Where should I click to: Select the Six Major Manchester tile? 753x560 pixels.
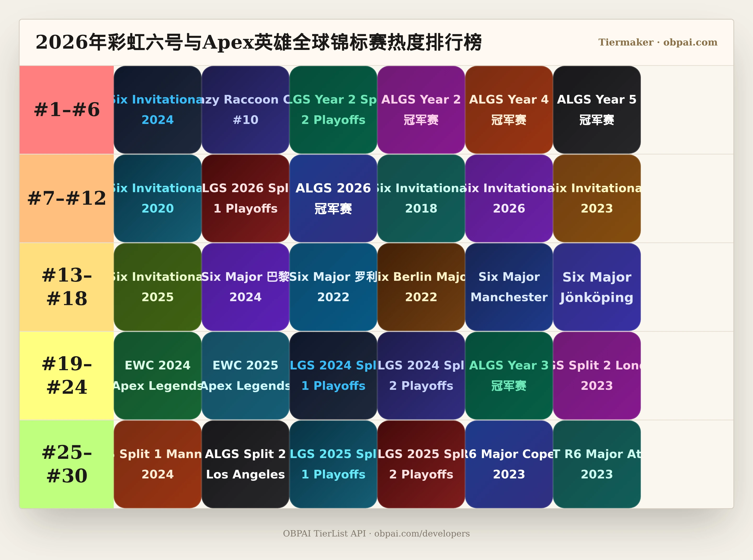tap(509, 287)
